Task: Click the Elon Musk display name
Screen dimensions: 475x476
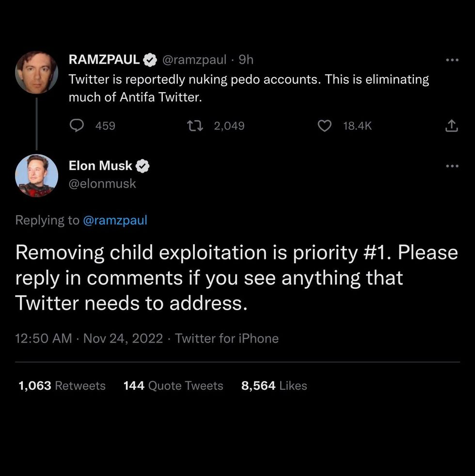Action: click(x=100, y=166)
